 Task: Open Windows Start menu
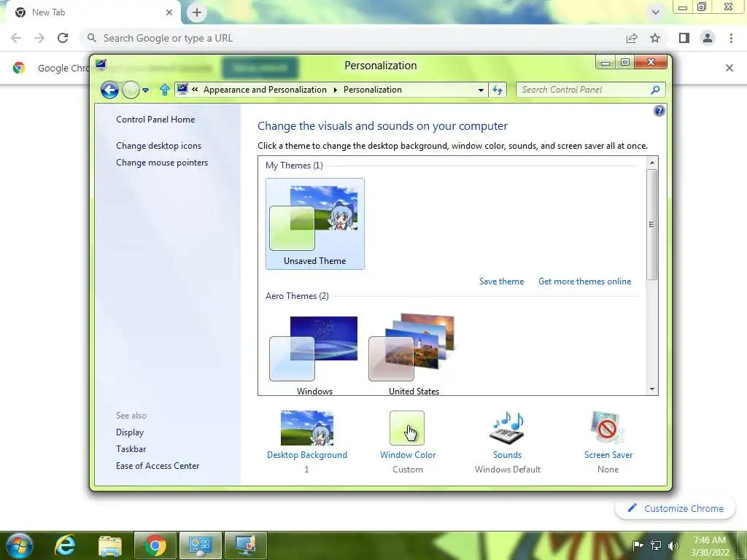coord(20,545)
